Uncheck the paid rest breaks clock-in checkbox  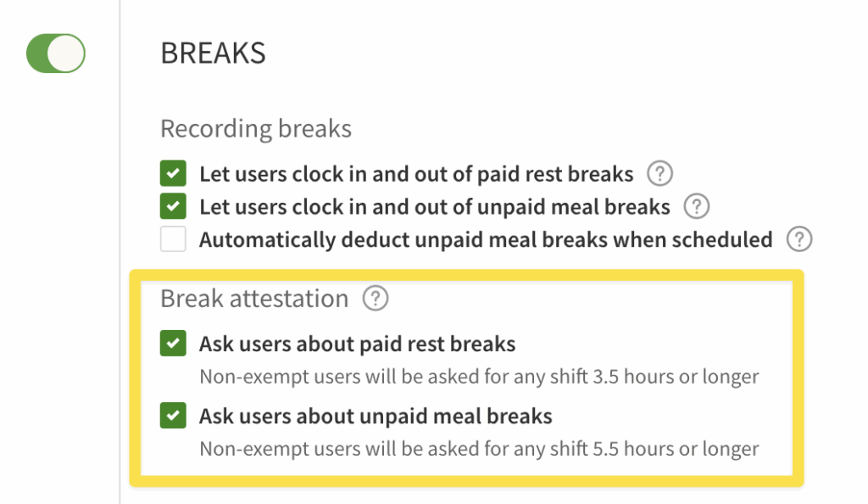click(x=173, y=175)
